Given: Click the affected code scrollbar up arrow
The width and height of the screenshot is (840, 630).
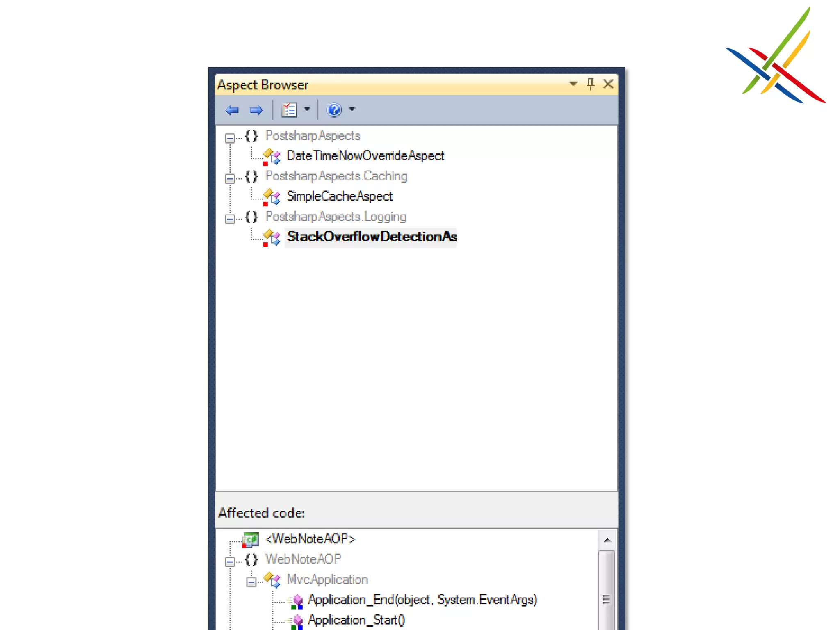Looking at the screenshot, I should (607, 540).
